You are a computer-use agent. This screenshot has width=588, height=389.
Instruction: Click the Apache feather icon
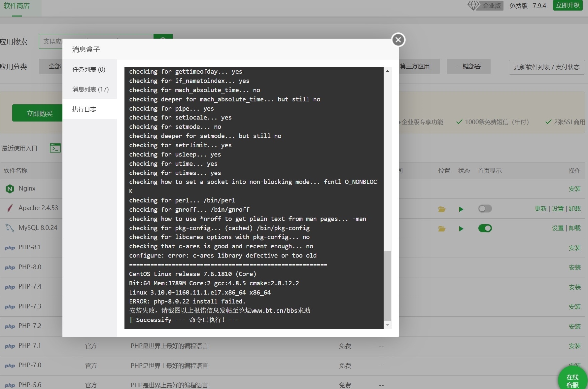[x=10, y=208]
